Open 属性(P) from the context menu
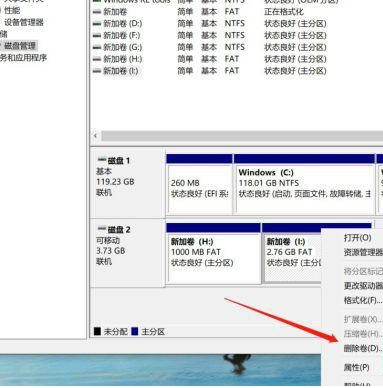Viewport: 383px width, 388px height. coord(356,367)
